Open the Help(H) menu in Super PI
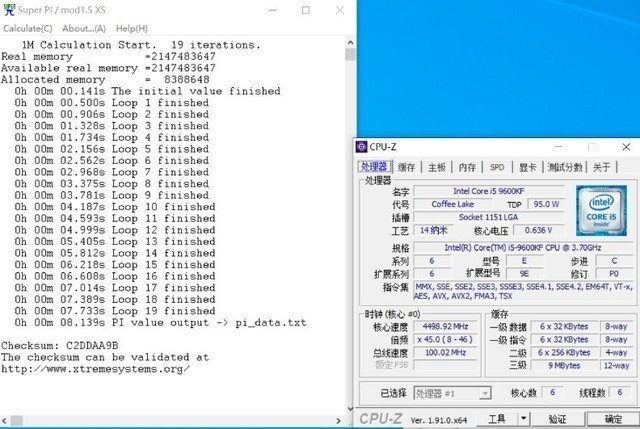This screenshot has width=640, height=429. (x=132, y=29)
